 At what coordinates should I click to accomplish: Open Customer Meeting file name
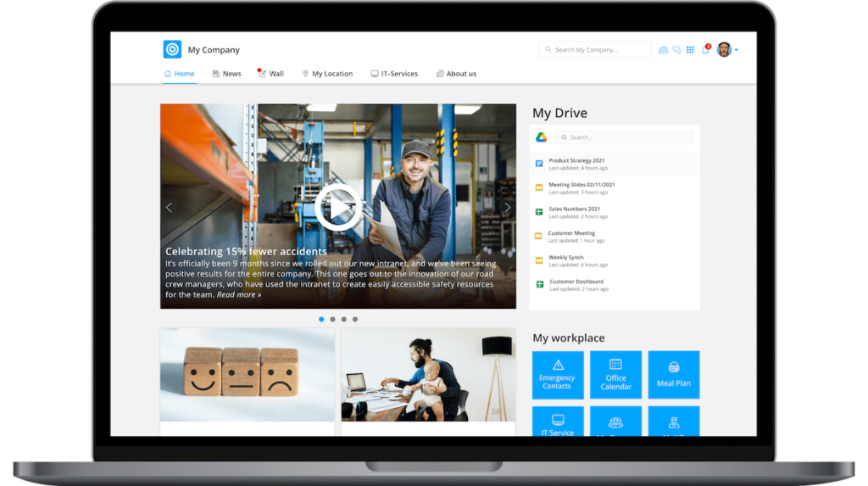pyautogui.click(x=571, y=233)
